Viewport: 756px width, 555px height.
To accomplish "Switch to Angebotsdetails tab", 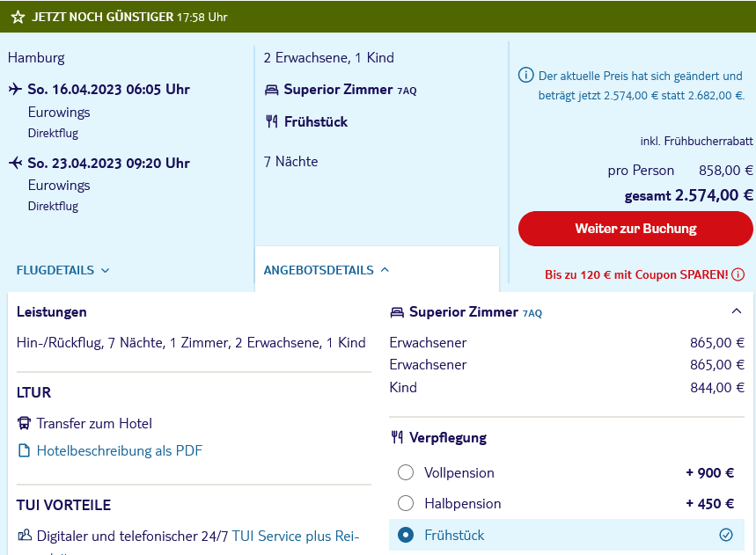I will click(x=319, y=270).
